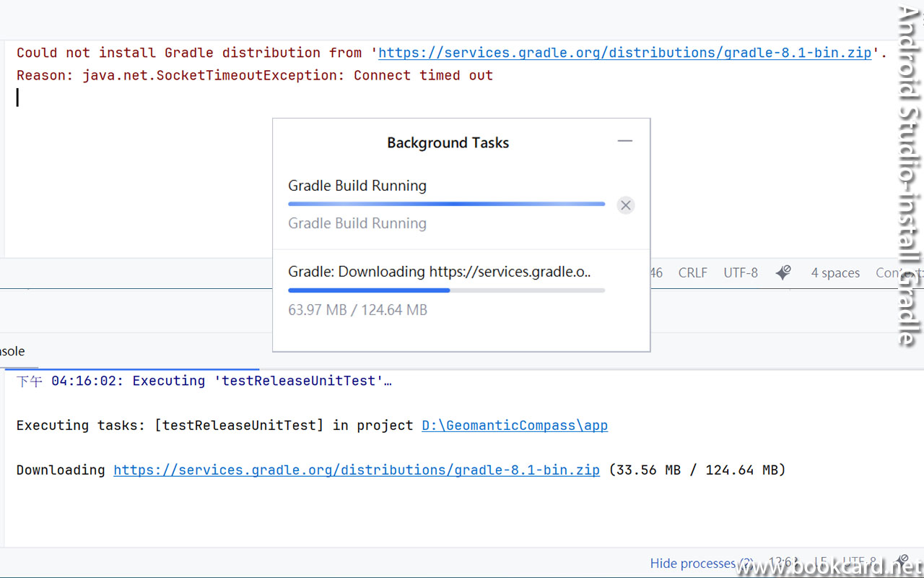Click the Context indicator in status bar
Screen dimensions: 924x578
tap(897, 273)
